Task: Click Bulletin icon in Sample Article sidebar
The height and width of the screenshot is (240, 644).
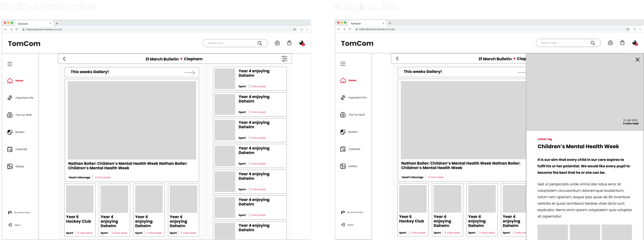Action: coord(343,132)
